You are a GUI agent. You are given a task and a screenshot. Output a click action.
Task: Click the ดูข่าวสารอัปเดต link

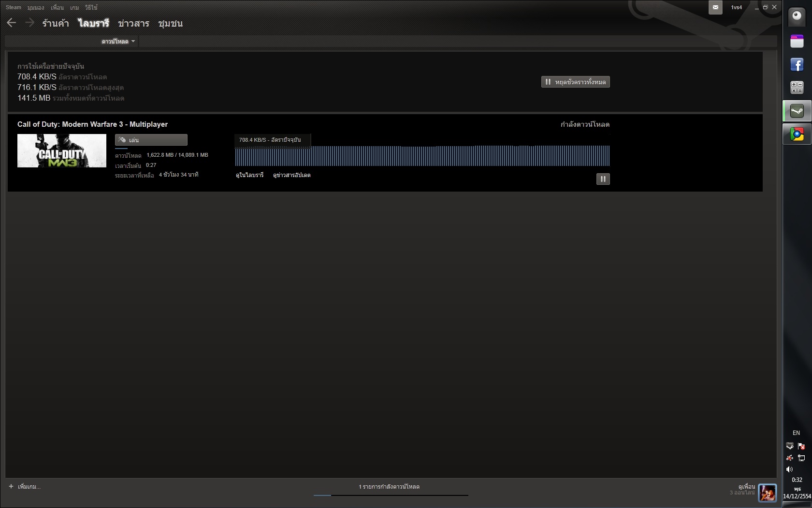[x=291, y=175]
